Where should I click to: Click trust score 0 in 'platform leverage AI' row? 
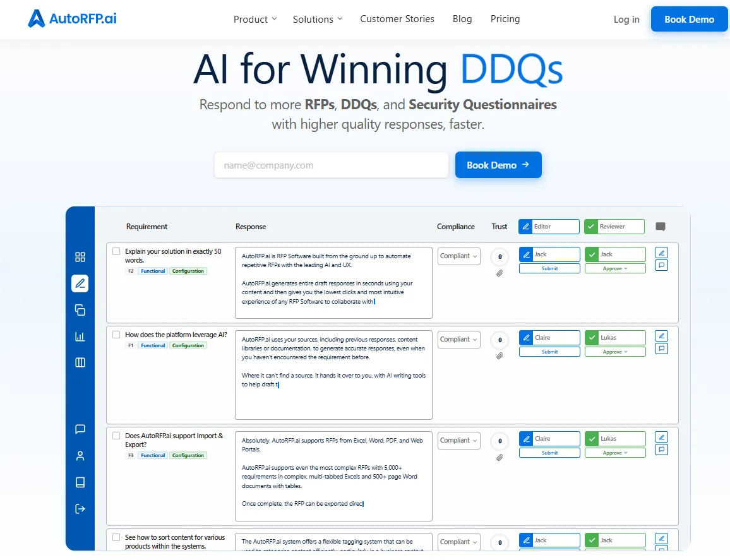[500, 340]
